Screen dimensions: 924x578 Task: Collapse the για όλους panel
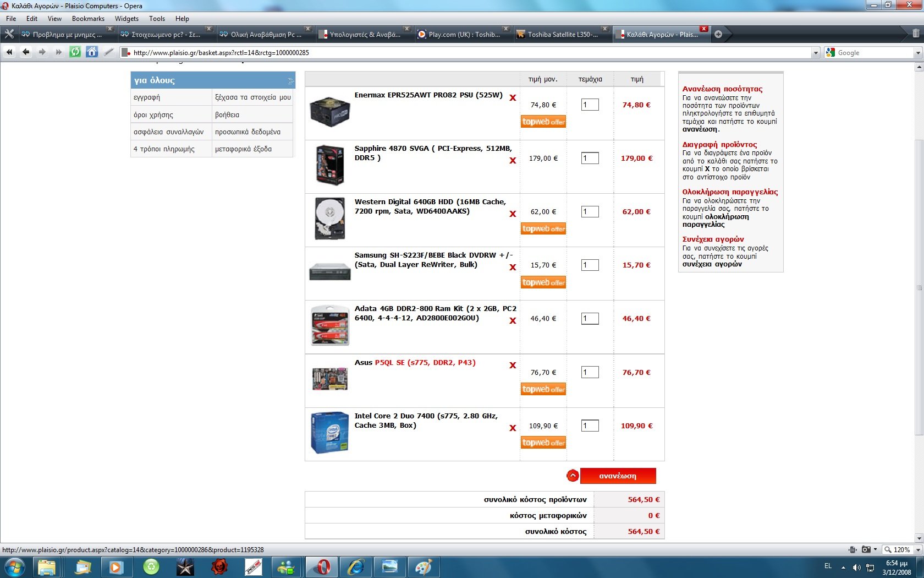[x=290, y=81]
